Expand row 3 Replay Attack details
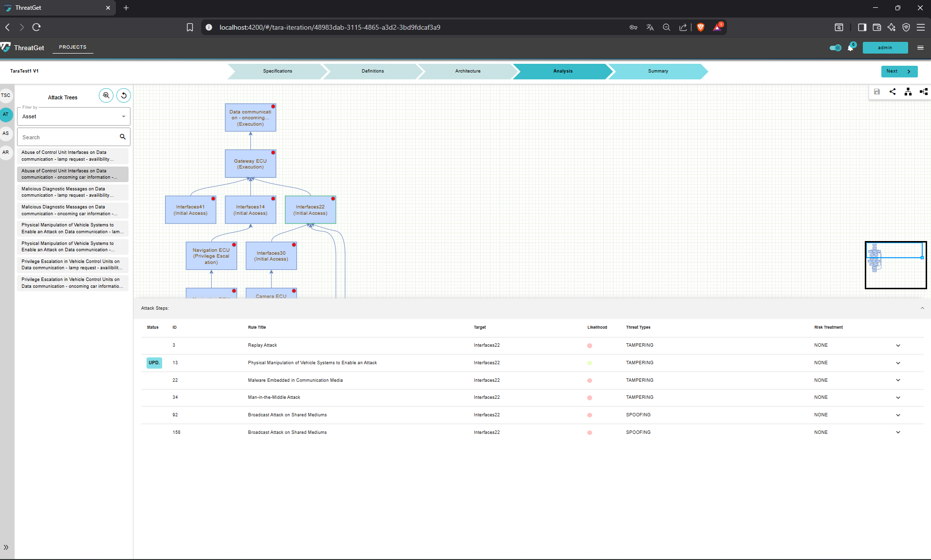 click(x=898, y=346)
